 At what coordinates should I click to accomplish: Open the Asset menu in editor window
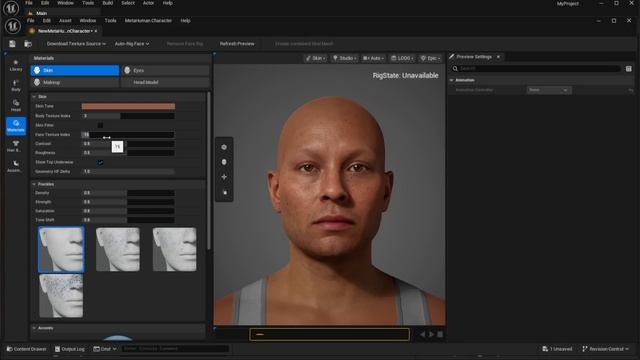(65, 20)
